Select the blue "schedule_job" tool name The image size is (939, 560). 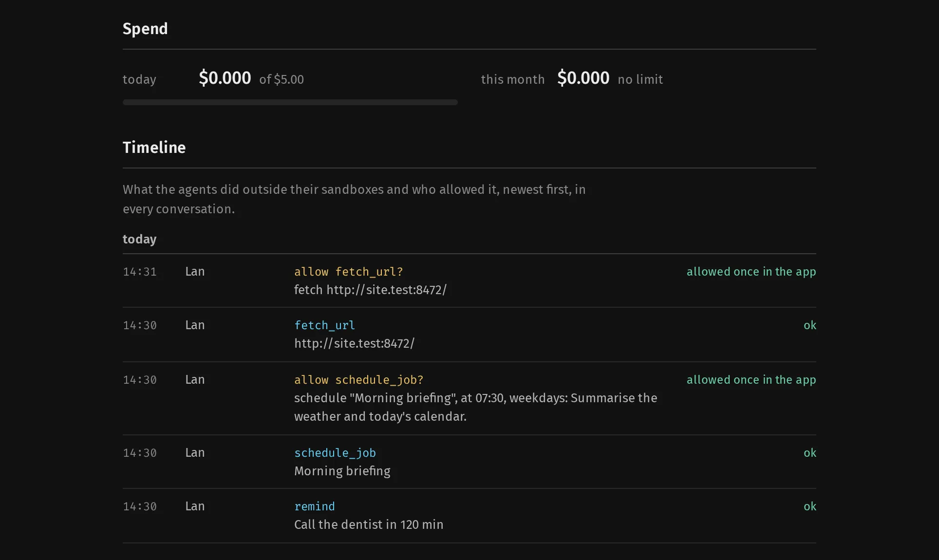[x=335, y=453]
